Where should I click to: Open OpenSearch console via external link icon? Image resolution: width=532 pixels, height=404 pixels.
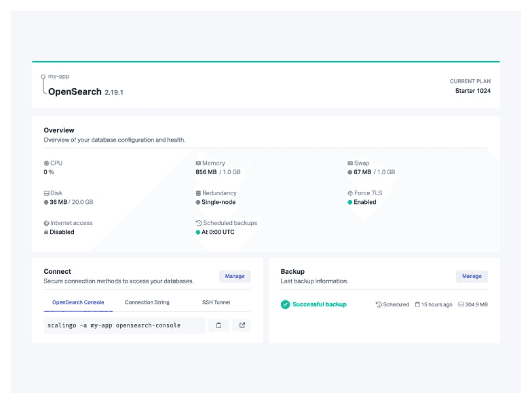[x=242, y=325]
